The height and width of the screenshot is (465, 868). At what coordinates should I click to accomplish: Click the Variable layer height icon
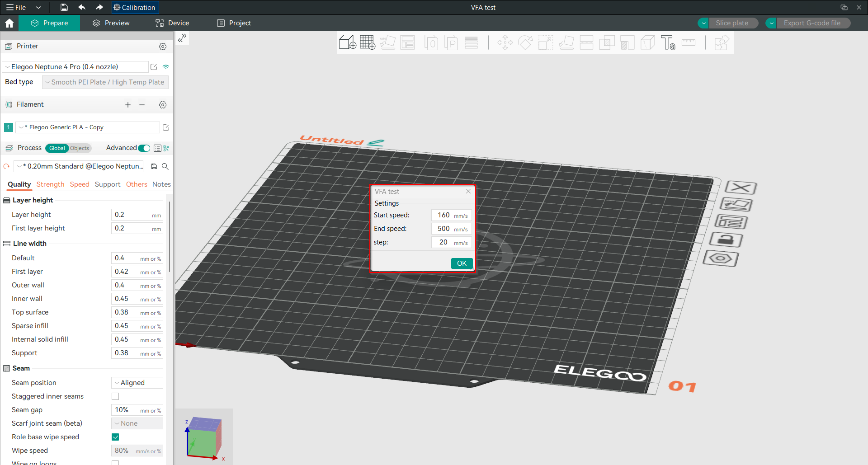pos(471,42)
